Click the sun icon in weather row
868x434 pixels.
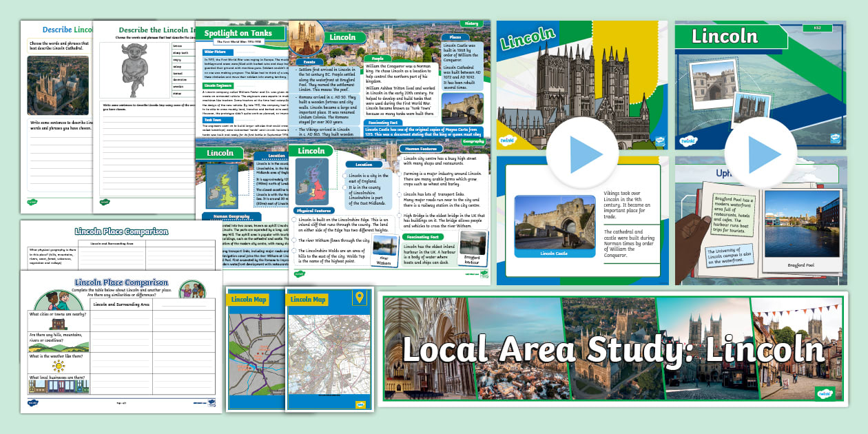click(58, 364)
